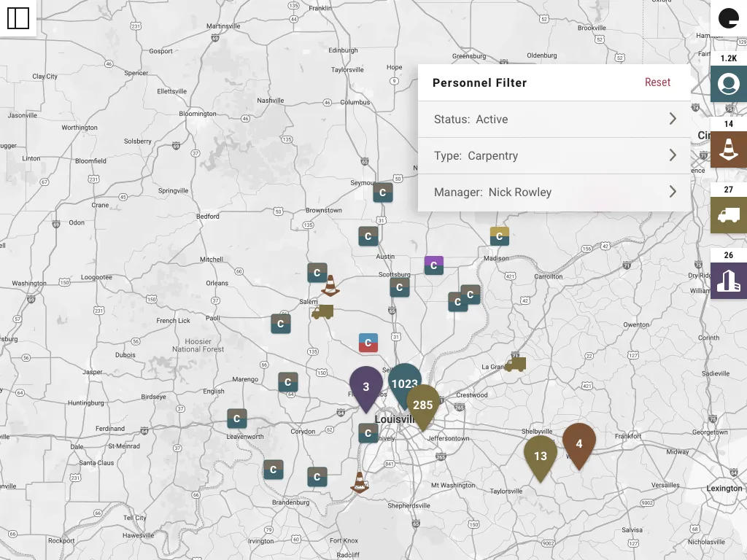Click the personnel marker near Seymour
Viewport: 747px width, 560px height.
[x=382, y=192]
